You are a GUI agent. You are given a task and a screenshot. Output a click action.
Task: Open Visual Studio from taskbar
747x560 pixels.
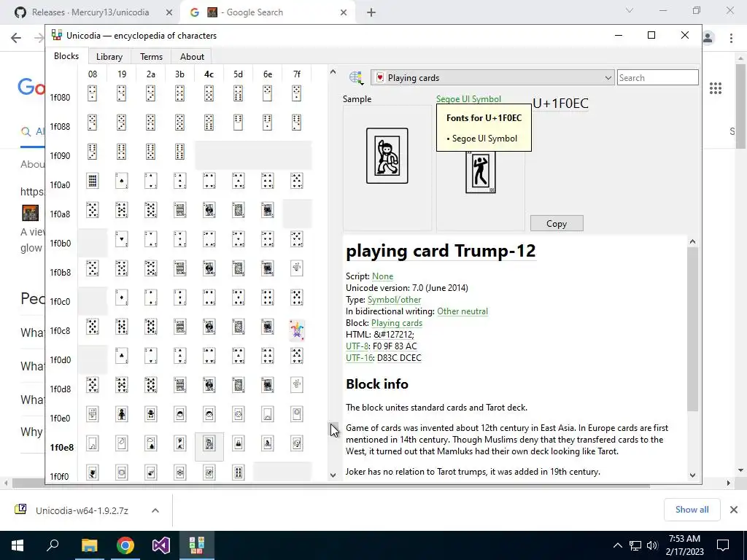pos(161,545)
